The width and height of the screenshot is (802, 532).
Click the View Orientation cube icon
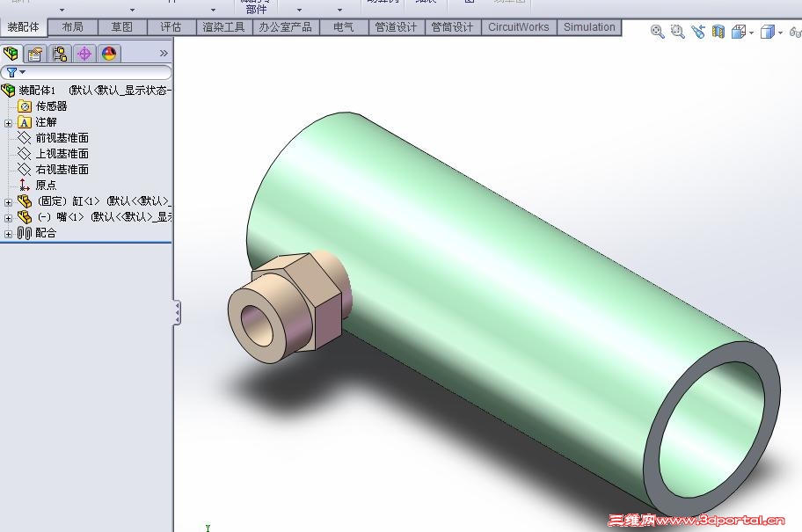tap(738, 33)
